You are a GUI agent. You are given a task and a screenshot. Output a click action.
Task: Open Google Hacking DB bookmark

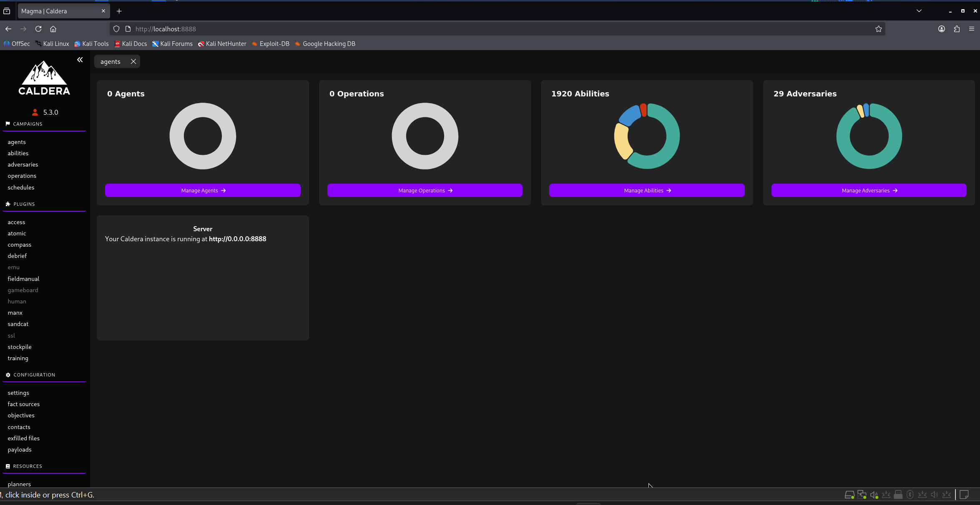pos(325,44)
